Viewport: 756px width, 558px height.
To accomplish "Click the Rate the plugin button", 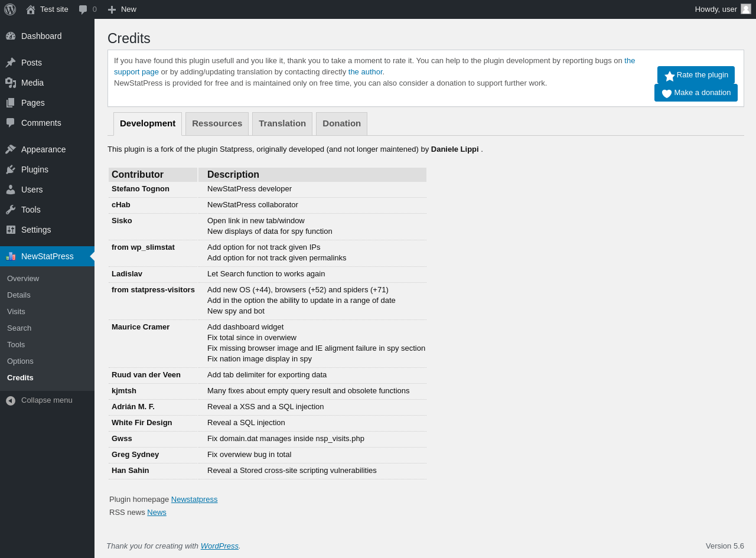I will (x=696, y=75).
